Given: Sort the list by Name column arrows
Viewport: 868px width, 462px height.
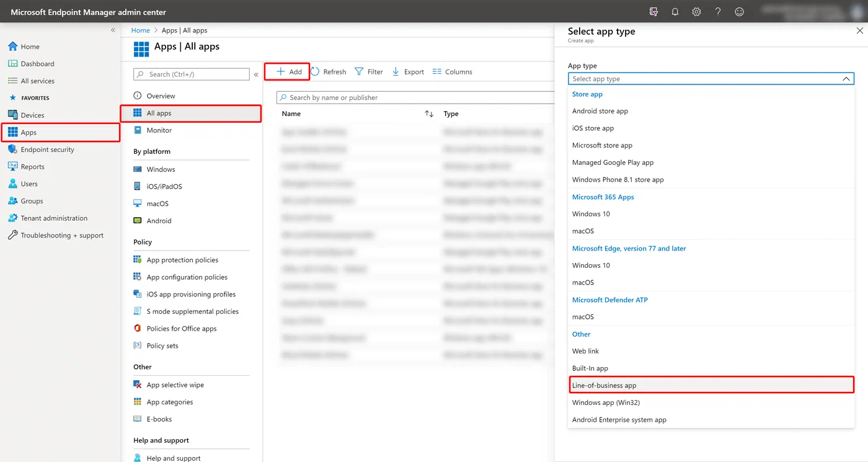Looking at the screenshot, I should point(429,114).
